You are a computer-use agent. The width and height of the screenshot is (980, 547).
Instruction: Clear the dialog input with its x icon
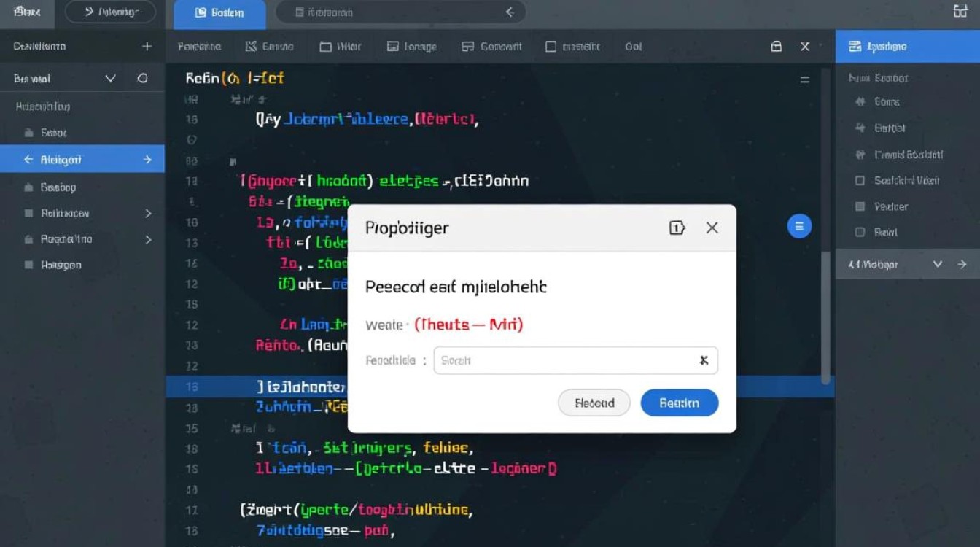click(x=704, y=360)
